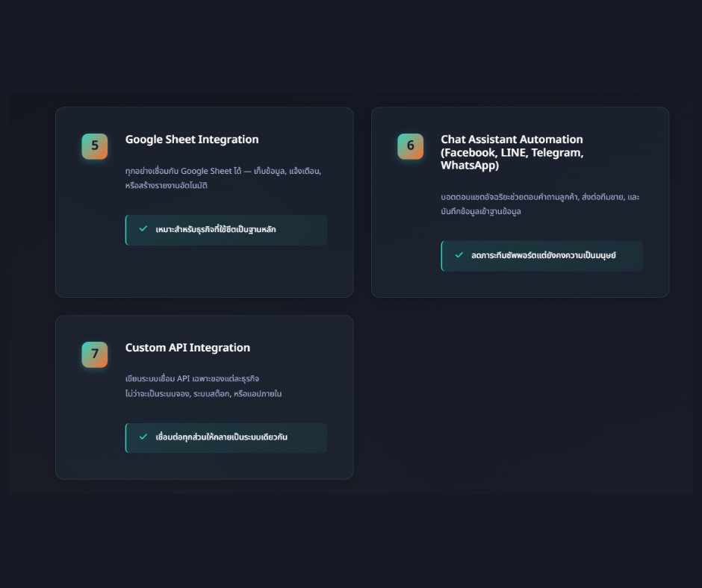
Task: Click the gradient number 5 badge
Action: point(95,146)
